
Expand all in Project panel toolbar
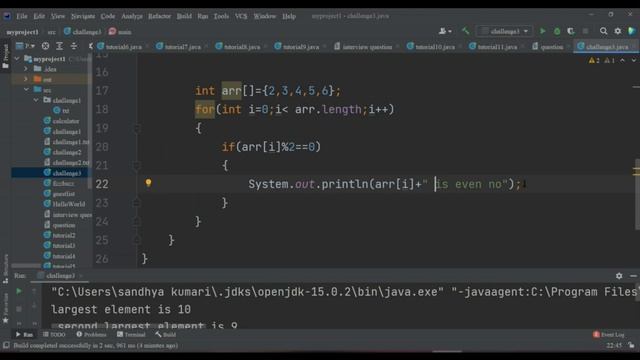[60, 46]
